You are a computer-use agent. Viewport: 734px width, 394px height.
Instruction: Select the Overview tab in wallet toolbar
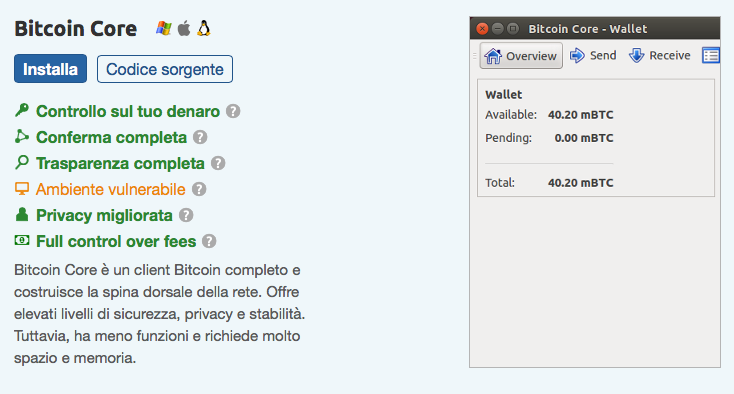[521, 56]
